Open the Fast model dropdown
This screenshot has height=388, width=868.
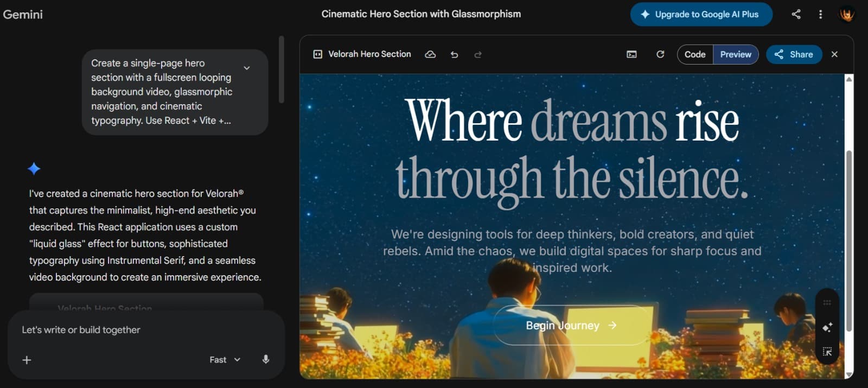point(225,360)
